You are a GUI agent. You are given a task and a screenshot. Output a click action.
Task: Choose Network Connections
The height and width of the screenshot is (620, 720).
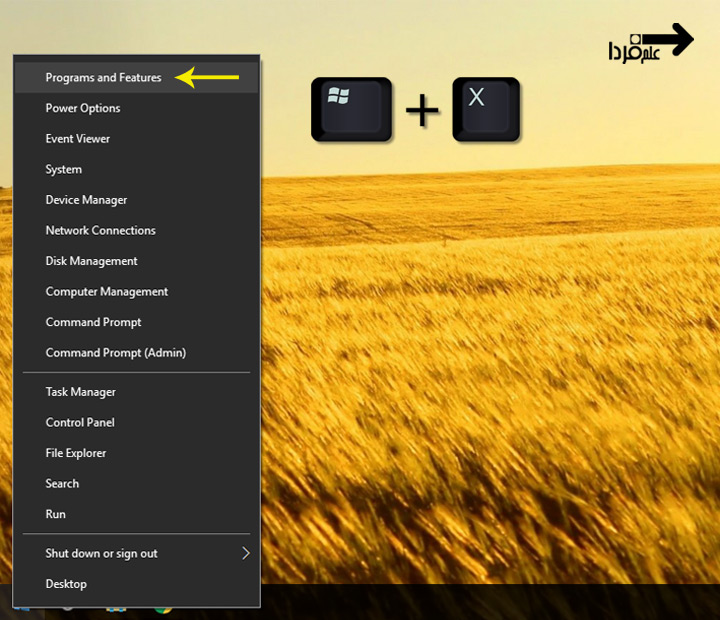pyautogui.click(x=100, y=231)
